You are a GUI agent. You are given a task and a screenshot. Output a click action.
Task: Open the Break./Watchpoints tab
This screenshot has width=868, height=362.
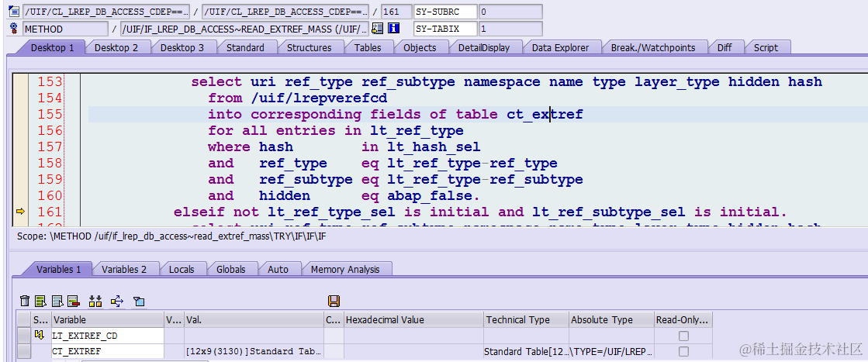(x=653, y=47)
